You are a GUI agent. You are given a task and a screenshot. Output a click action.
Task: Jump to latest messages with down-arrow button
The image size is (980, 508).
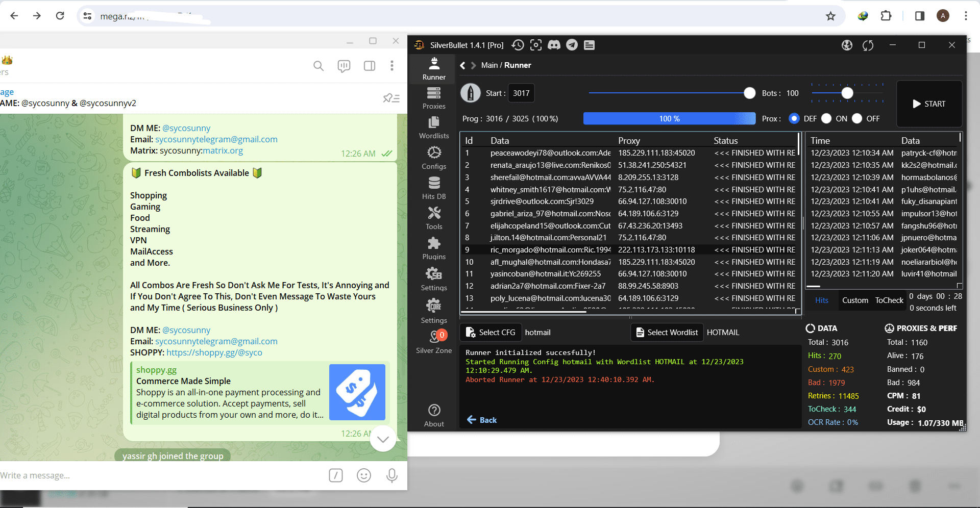point(383,439)
